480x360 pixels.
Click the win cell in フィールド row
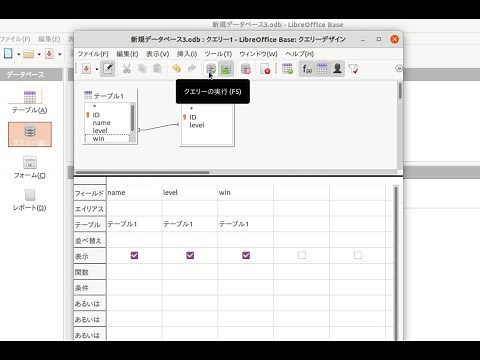[x=246, y=193]
